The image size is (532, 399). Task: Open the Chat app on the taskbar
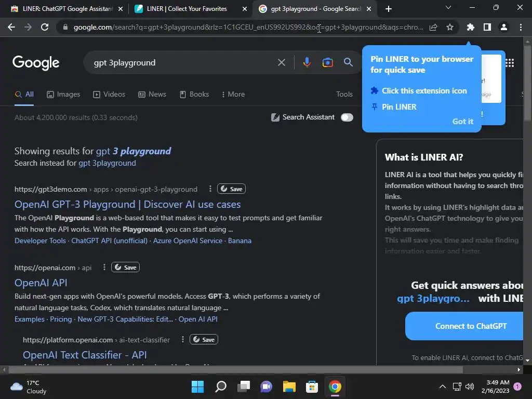coord(267,387)
